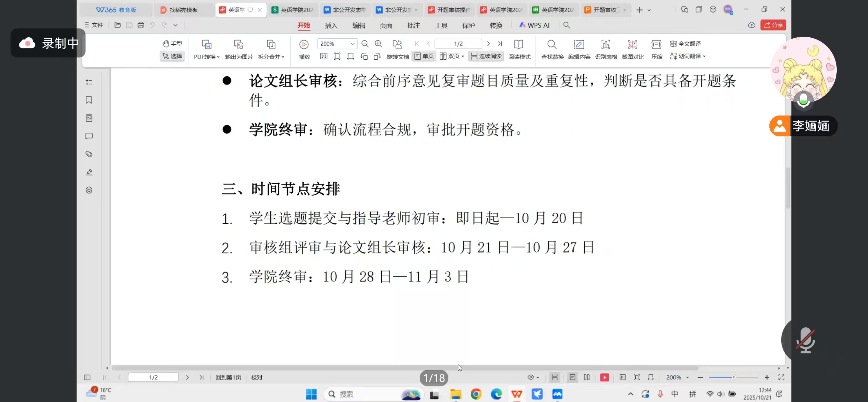Open outline panel in left sidebar
Screen dimensions: 868x402
89,82
